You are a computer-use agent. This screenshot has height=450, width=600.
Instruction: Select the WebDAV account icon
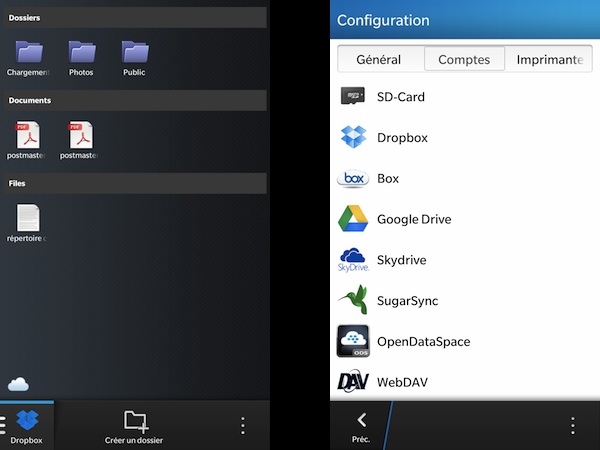pos(353,381)
